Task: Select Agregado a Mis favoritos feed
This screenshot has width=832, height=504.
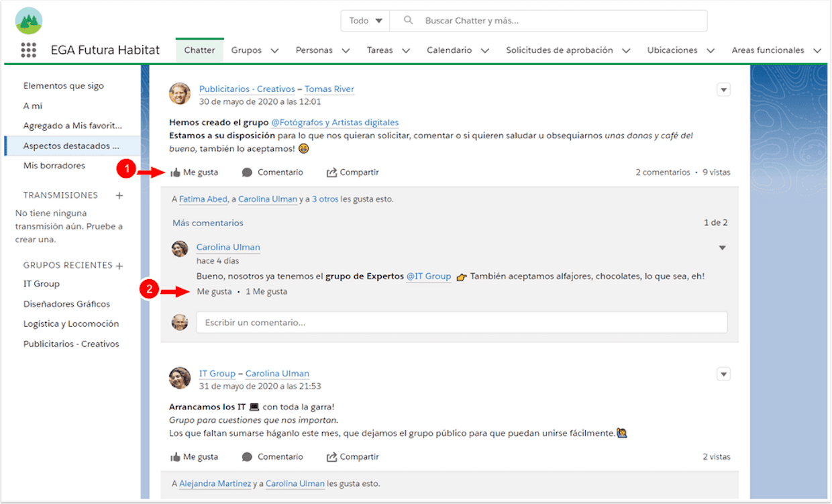Action: click(x=72, y=125)
